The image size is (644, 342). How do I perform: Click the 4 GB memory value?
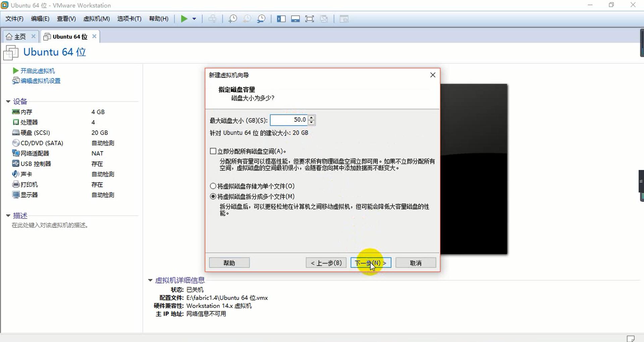click(98, 112)
